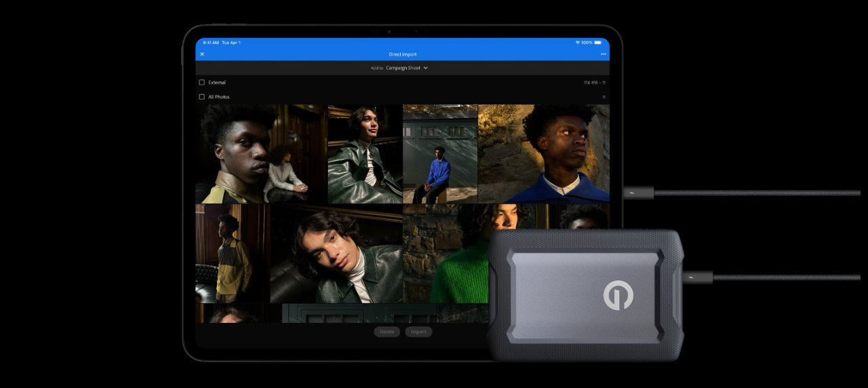
Task: Select photo of man sitting by garage door
Action: [440, 154]
